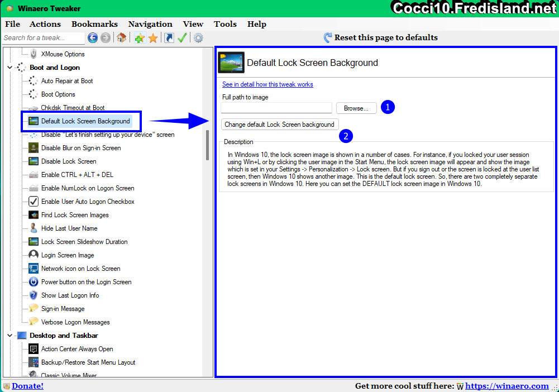Screen dimensions: 559x392
Task: Click the Power button on Login Screen icon
Action: tap(33, 282)
